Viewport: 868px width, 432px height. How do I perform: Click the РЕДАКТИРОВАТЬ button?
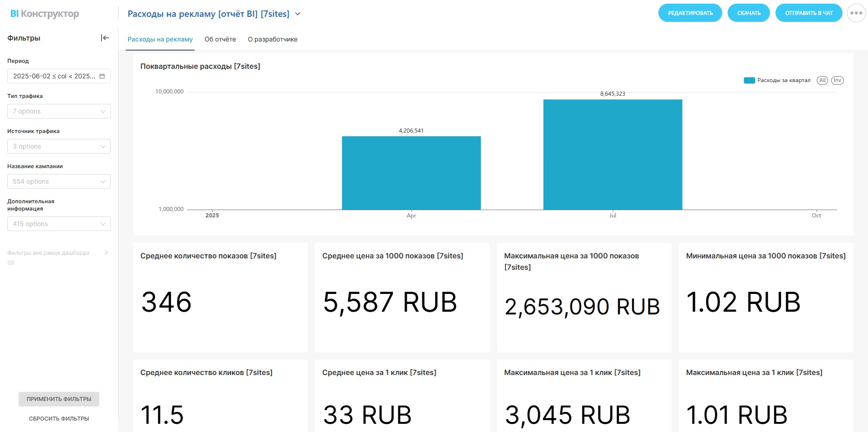690,13
